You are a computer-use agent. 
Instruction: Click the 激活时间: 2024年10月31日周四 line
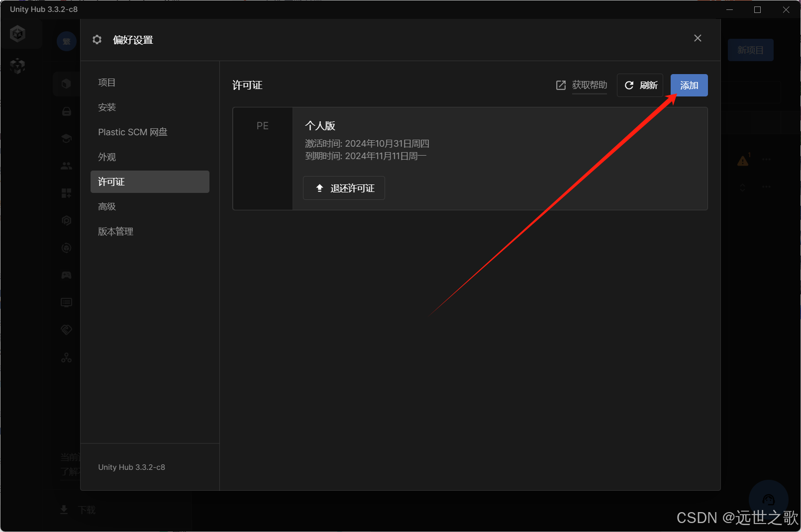click(x=367, y=144)
